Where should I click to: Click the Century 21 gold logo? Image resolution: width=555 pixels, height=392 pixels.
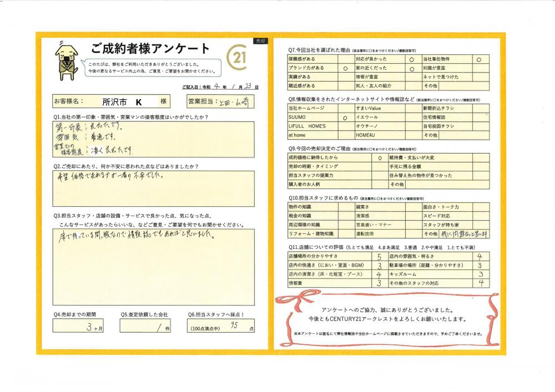[237, 57]
